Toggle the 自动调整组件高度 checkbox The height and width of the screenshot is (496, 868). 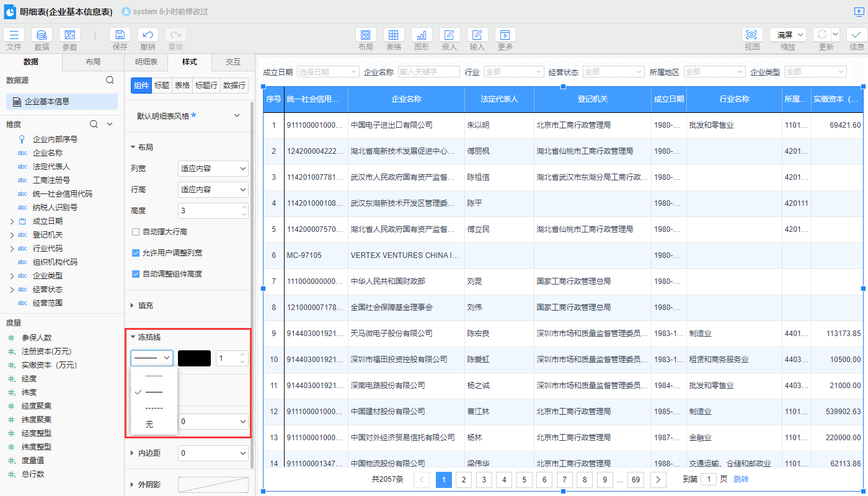pyautogui.click(x=136, y=274)
